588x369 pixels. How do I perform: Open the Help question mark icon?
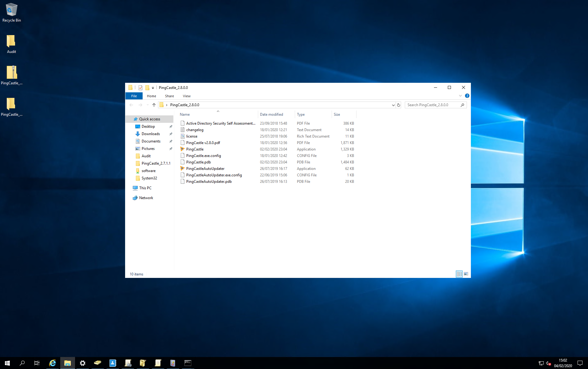(467, 96)
